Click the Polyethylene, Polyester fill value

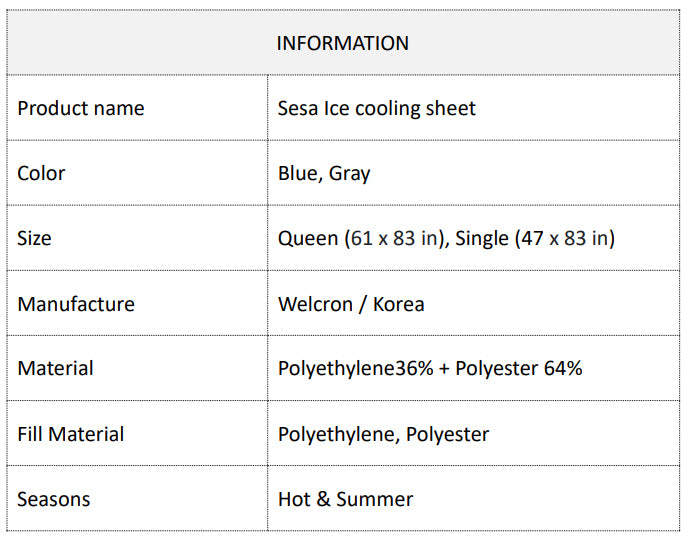pyautogui.click(x=384, y=434)
